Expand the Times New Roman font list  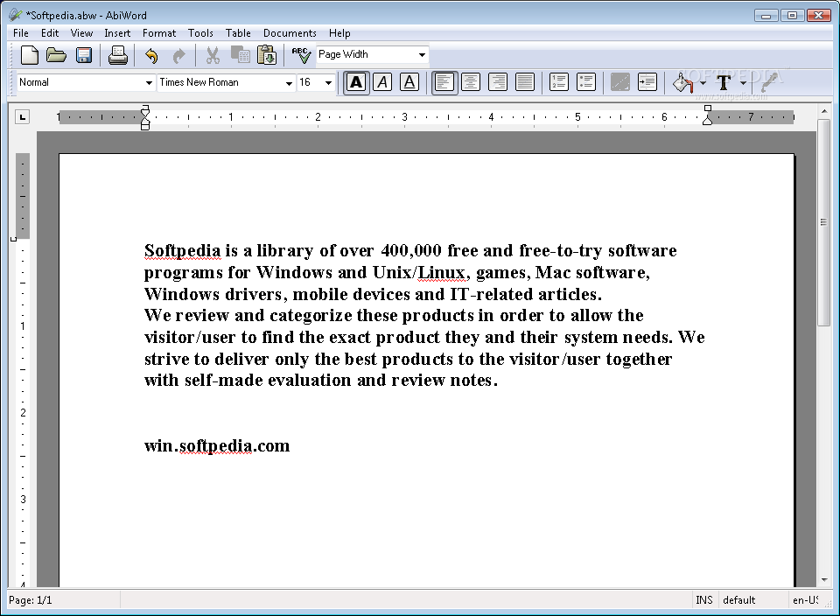(289, 82)
